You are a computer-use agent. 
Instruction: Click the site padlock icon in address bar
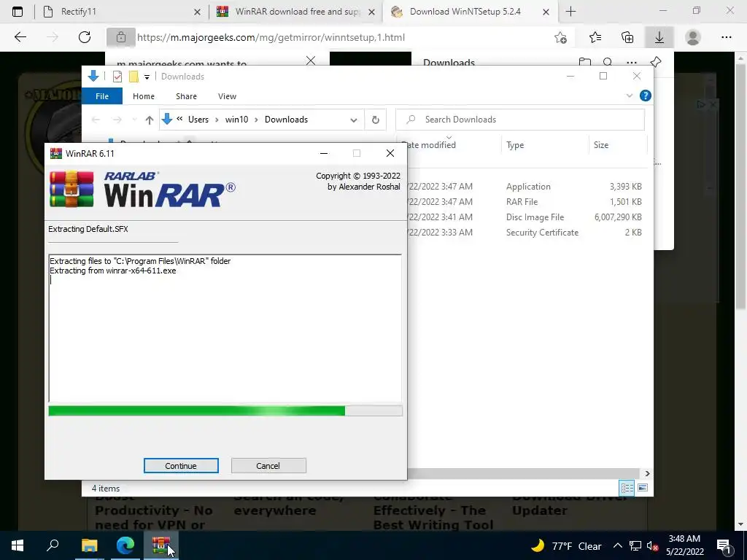(x=121, y=37)
